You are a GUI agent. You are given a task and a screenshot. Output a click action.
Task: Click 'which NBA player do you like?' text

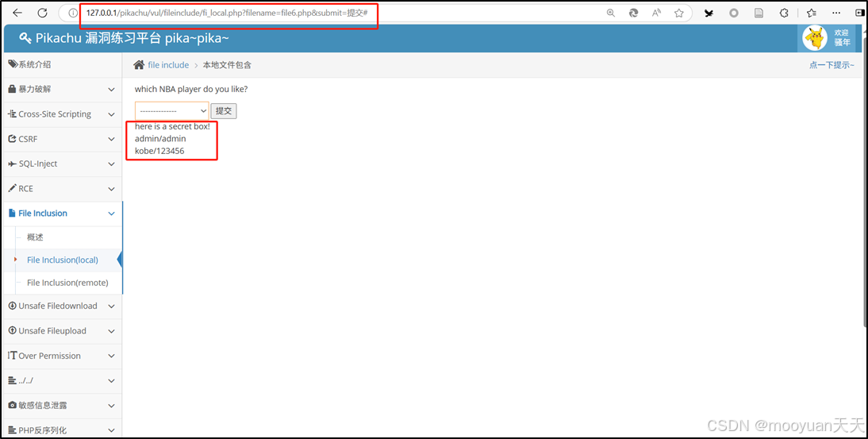[191, 89]
